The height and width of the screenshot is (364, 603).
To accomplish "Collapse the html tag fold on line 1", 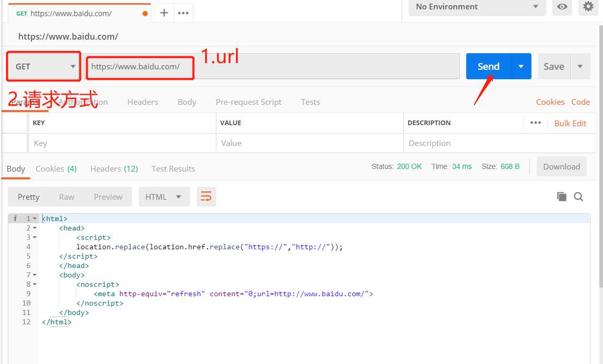I will tap(35, 219).
